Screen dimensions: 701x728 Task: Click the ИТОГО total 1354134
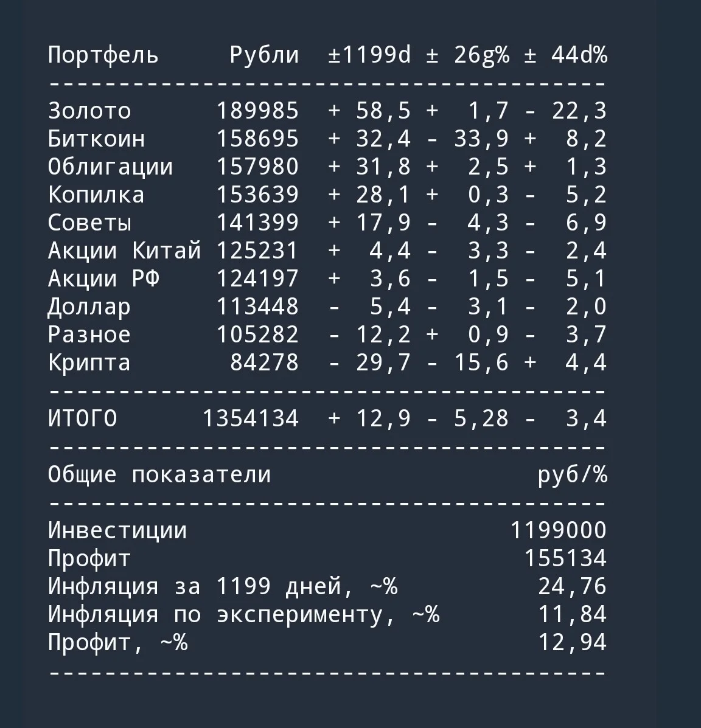coord(251,418)
